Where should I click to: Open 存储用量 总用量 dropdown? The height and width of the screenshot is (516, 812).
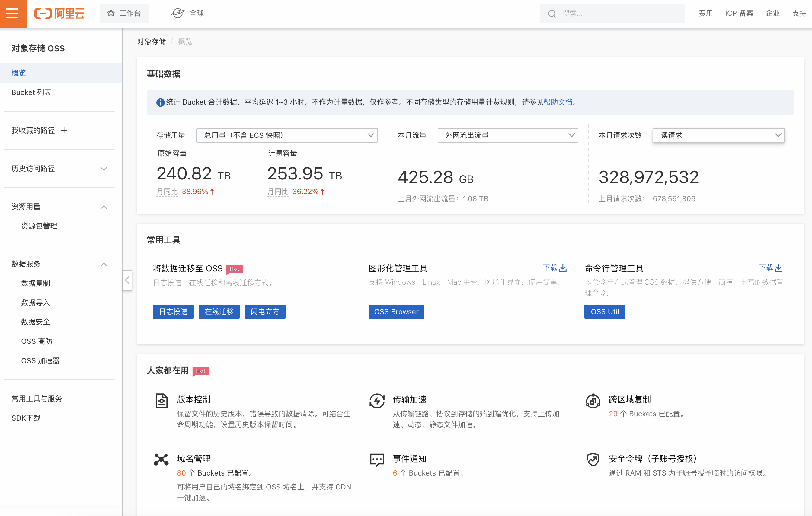tap(287, 135)
